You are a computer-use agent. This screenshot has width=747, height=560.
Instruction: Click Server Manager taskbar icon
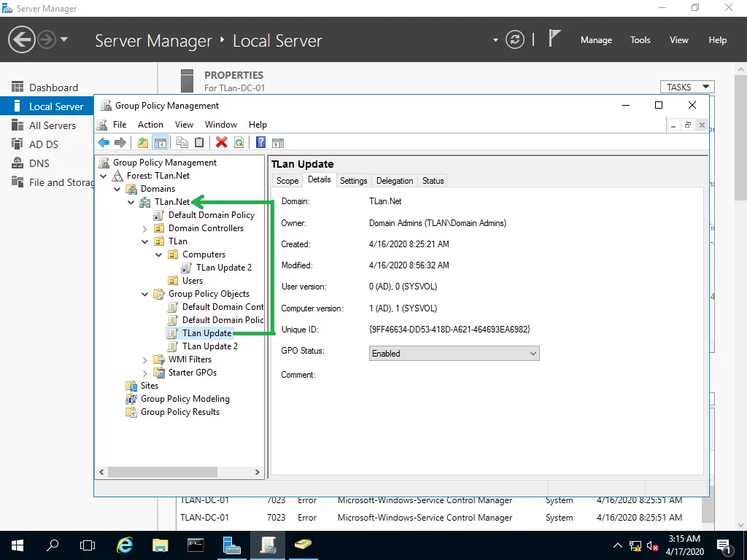(231, 545)
